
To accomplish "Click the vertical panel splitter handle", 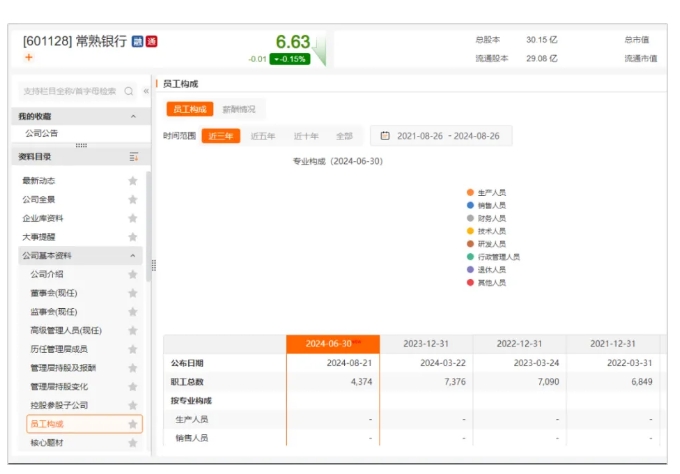I will (x=154, y=265).
